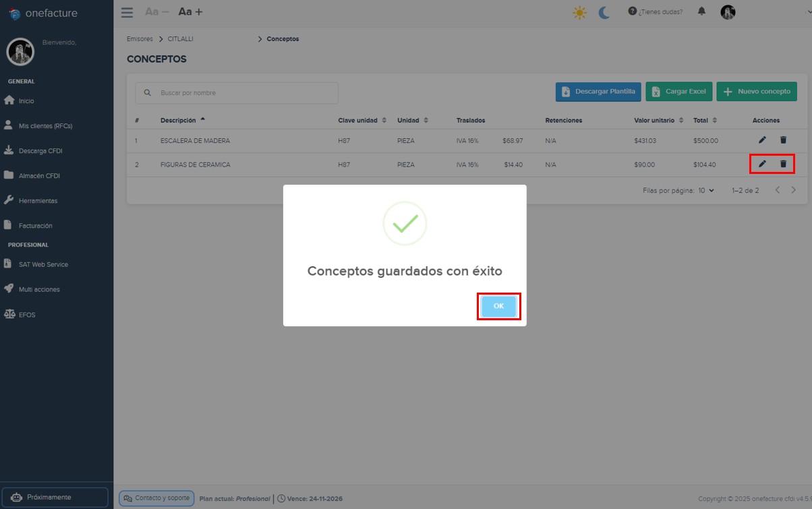Toggle the sidebar with hamburger icon
Viewport: 812px width, 509px height.
tap(127, 11)
